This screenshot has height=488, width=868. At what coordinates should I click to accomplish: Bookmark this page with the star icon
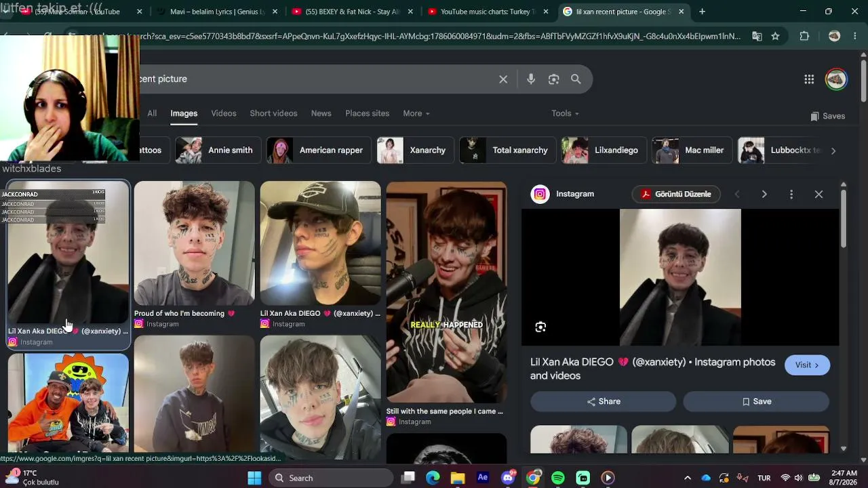click(775, 37)
